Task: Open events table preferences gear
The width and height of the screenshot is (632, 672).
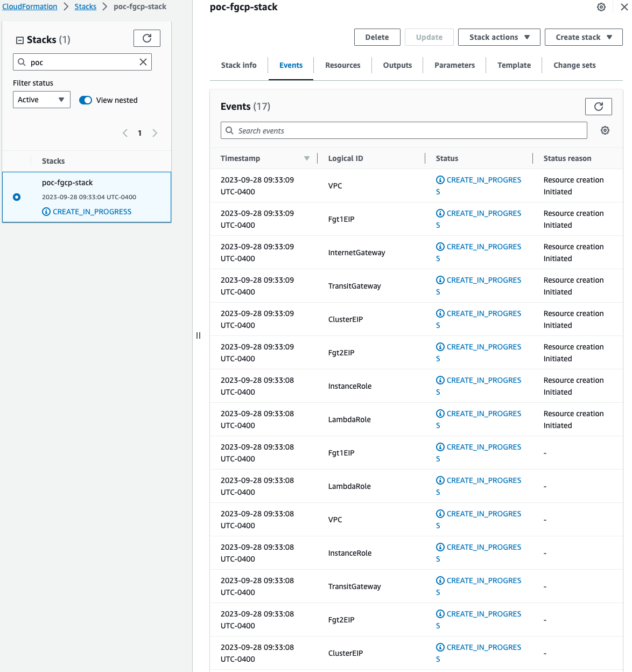Action: click(605, 130)
